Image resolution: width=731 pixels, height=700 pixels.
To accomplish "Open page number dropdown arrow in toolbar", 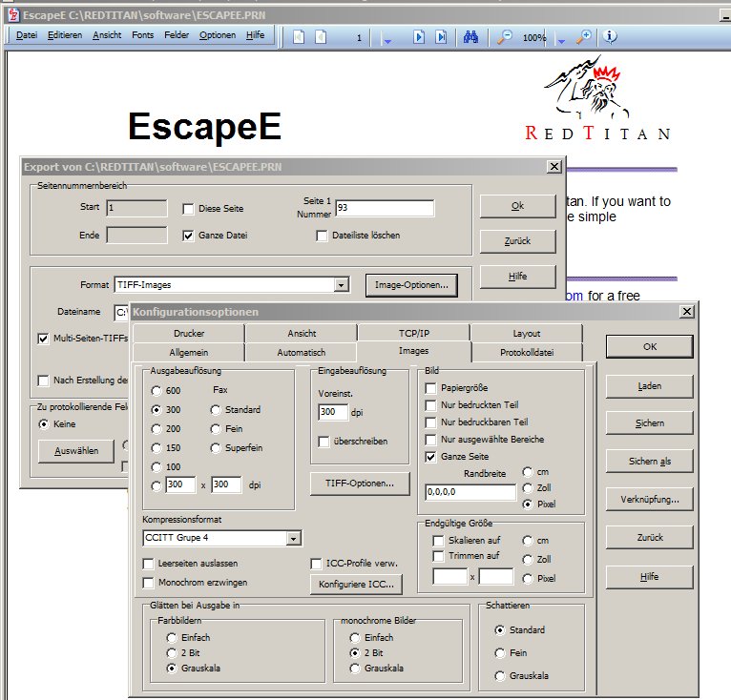I will [386, 41].
